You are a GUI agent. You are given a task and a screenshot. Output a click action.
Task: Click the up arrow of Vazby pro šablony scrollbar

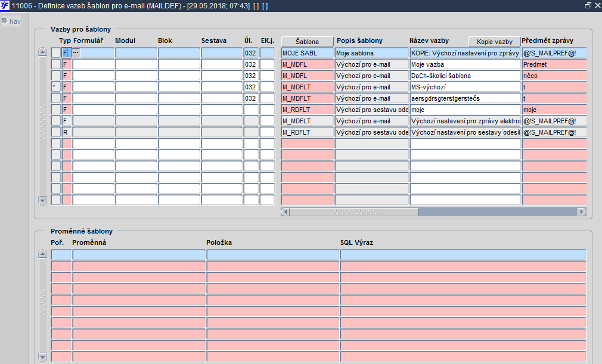[43, 52]
